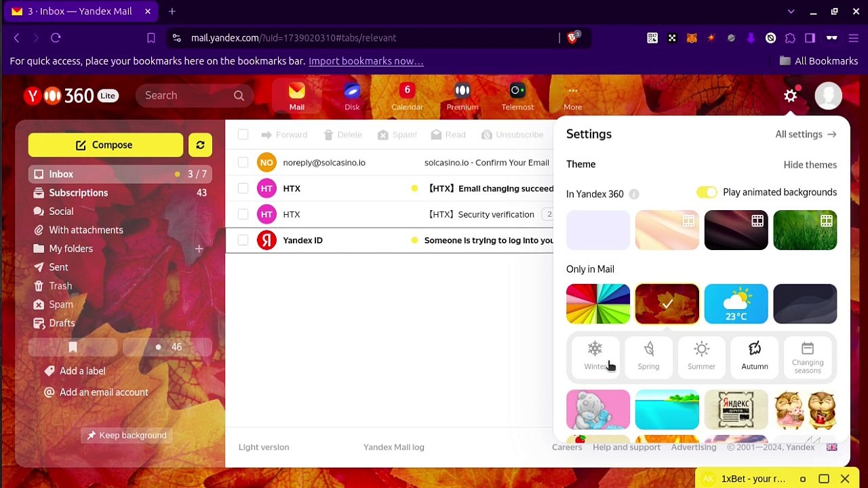Select the Spring season icon
The height and width of the screenshot is (488, 868).
(648, 357)
